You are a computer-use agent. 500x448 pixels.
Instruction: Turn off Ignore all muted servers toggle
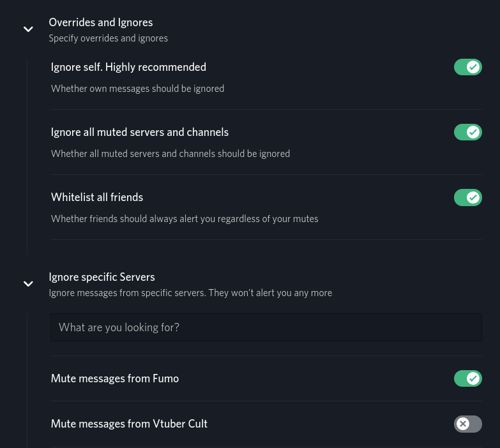point(467,132)
